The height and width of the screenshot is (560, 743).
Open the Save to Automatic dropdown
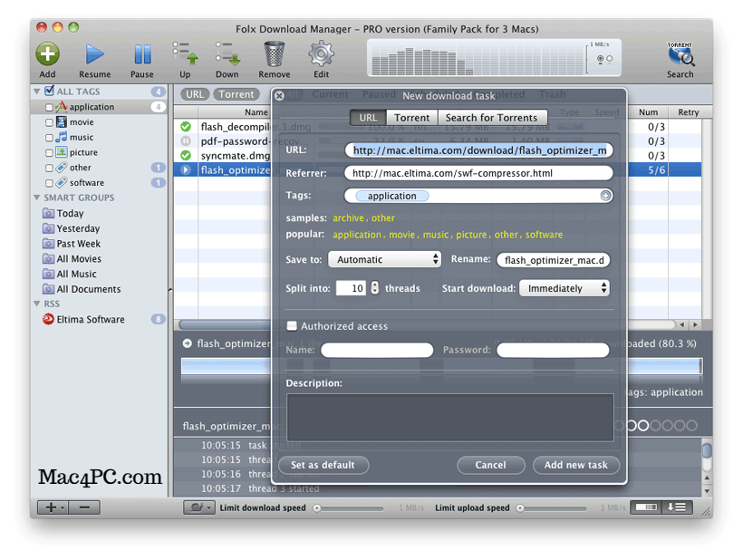(385, 259)
